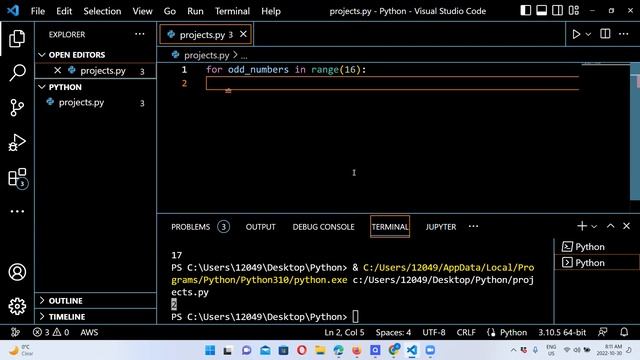Select projects.py in Open Editors list
The height and width of the screenshot is (360, 640).
103,71
